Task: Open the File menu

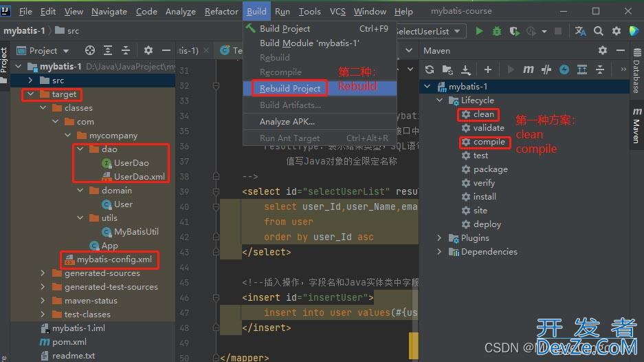Action: [x=25, y=12]
